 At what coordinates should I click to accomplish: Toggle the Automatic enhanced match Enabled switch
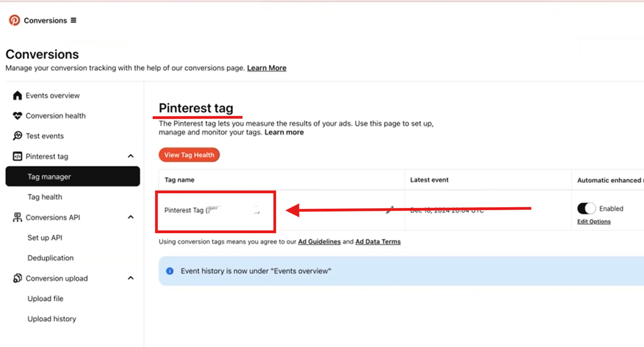[x=586, y=209]
